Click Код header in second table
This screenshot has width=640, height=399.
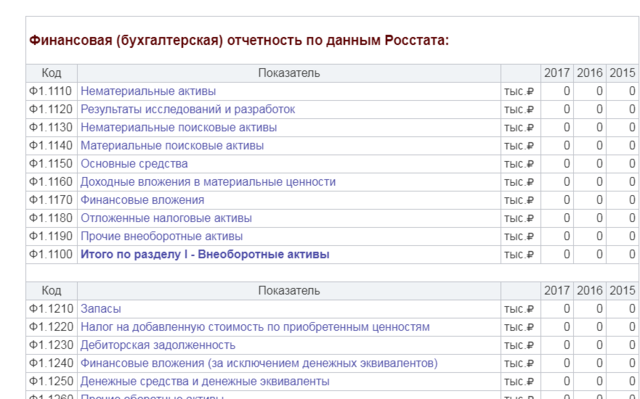[51, 290]
